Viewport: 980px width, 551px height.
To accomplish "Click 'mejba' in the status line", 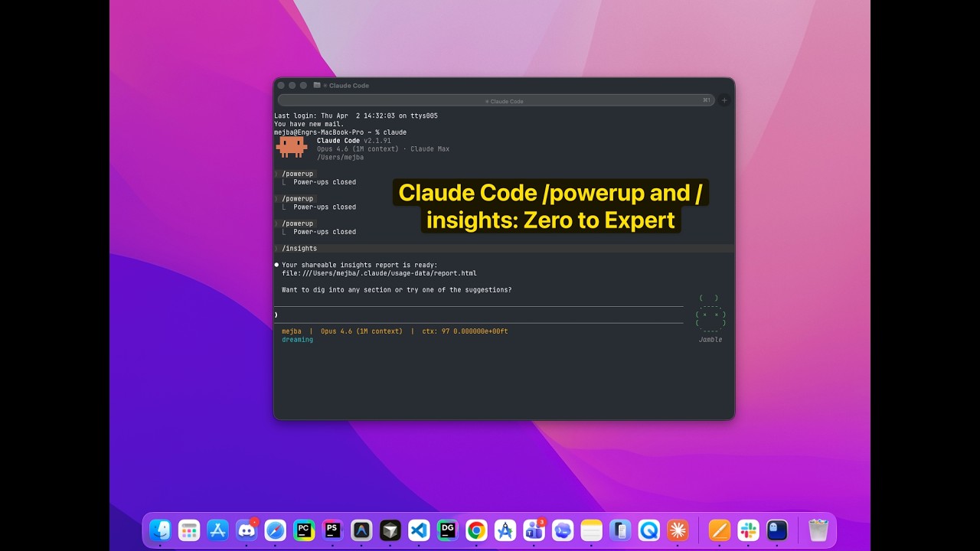I will click(292, 331).
